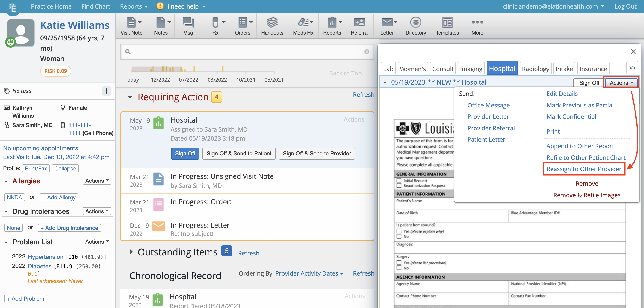
Task: Check the Reauthorization Request checkbox
Action: pyautogui.click(x=399, y=185)
